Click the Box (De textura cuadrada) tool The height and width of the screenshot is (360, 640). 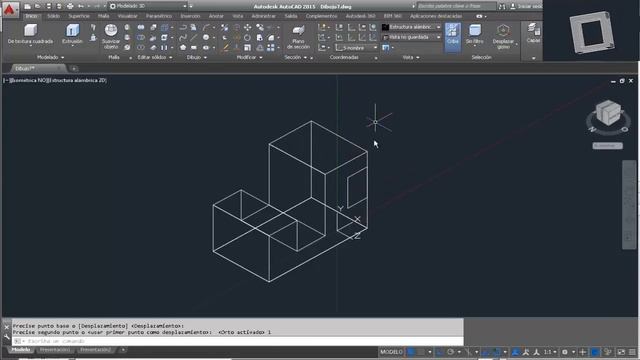(30, 34)
